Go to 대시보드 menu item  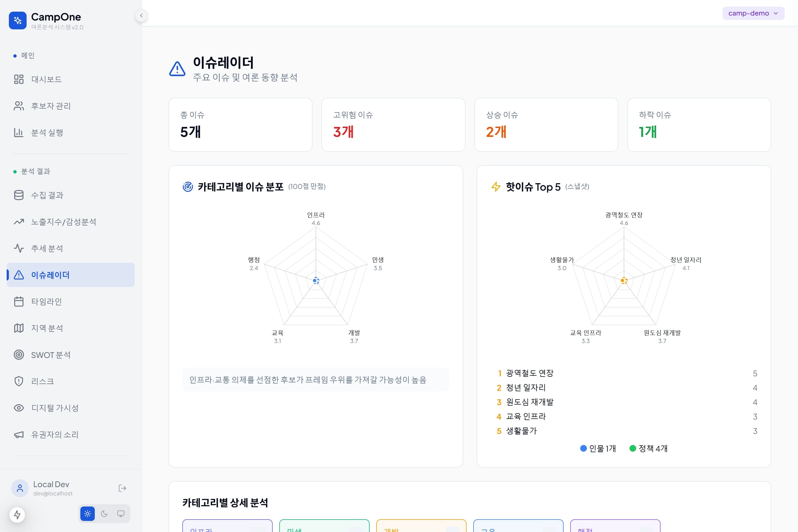71,80
